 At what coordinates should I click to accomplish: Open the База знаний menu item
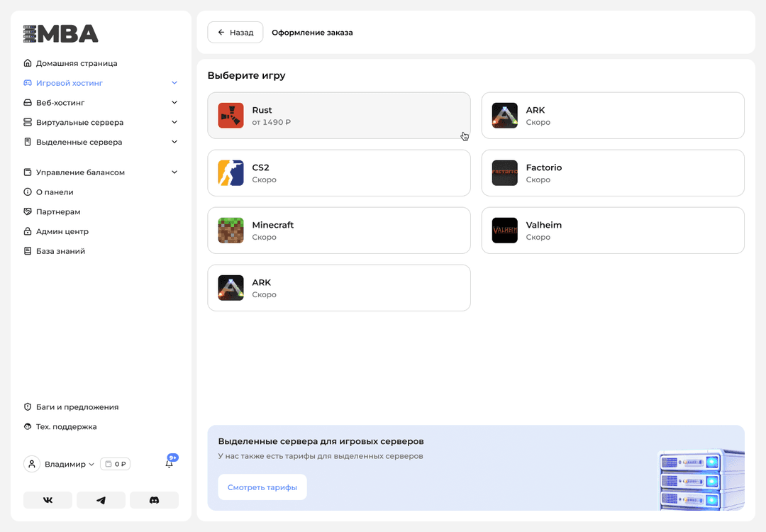coord(60,251)
